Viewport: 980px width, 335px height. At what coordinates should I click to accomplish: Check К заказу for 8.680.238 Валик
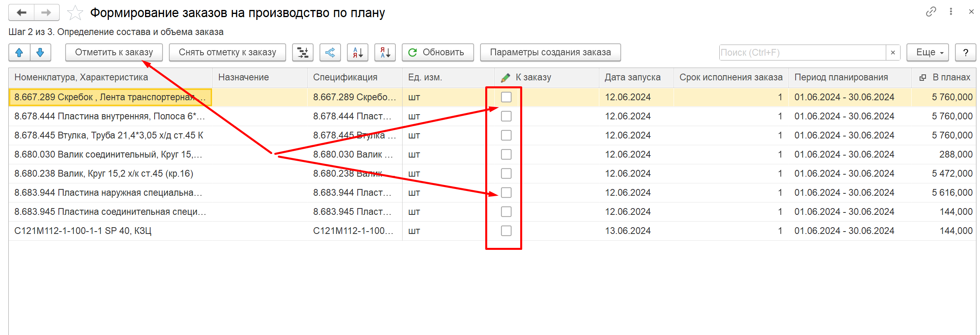pyautogui.click(x=506, y=173)
